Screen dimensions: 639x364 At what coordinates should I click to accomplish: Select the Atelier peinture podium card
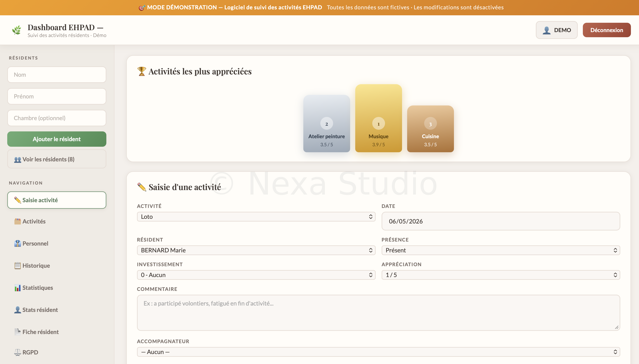(326, 124)
